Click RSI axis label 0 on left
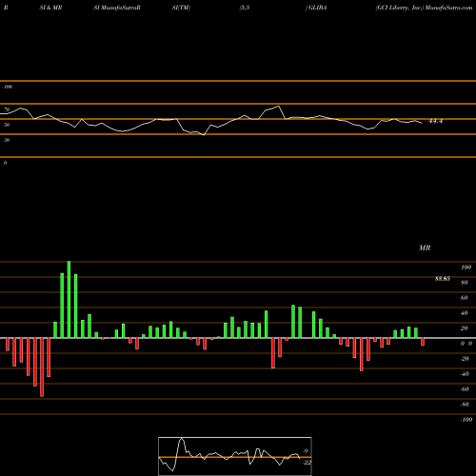The width and height of the screenshot is (476, 476). [5, 163]
